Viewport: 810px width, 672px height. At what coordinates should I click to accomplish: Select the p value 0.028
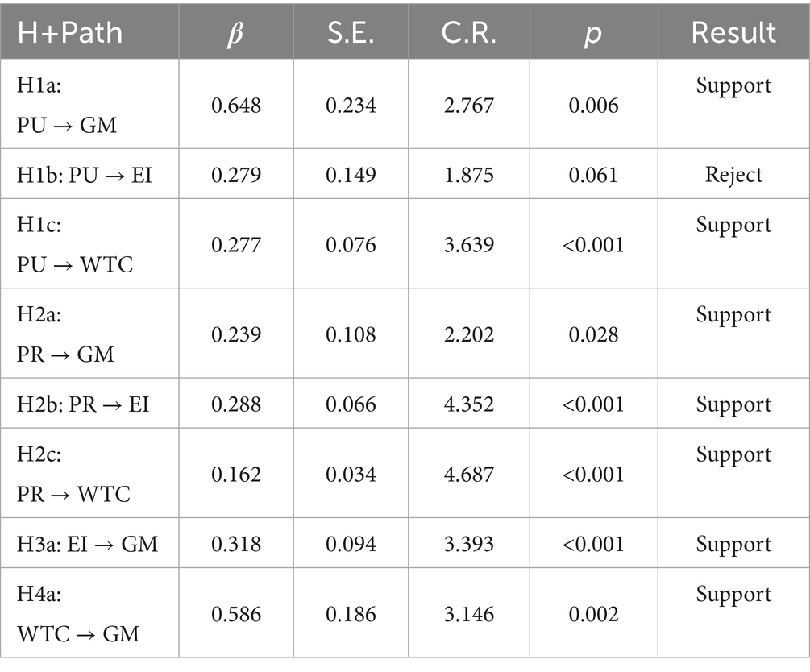592,334
